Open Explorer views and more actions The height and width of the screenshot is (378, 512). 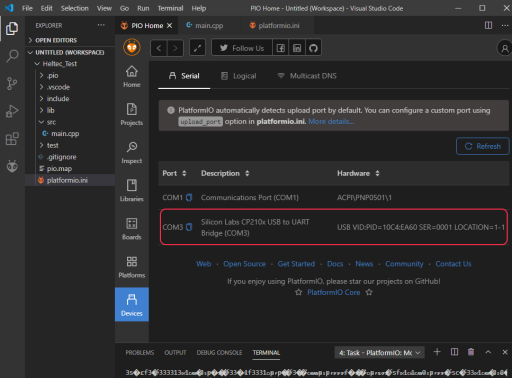click(x=101, y=25)
